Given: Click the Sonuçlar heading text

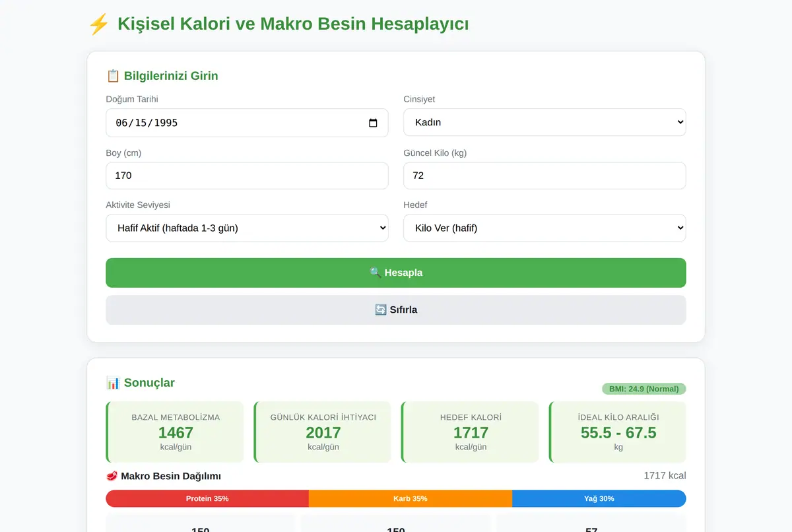Looking at the screenshot, I should [x=149, y=383].
